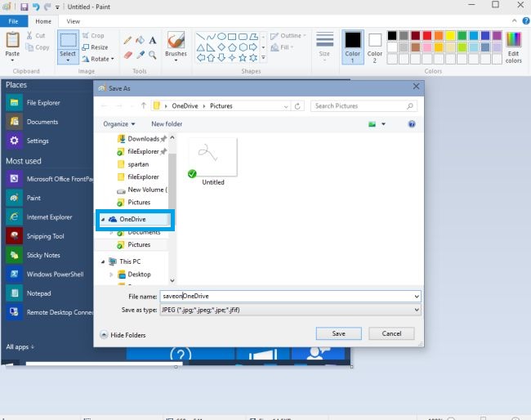
Task: Select the Pencil tool in Paint
Action: point(127,41)
